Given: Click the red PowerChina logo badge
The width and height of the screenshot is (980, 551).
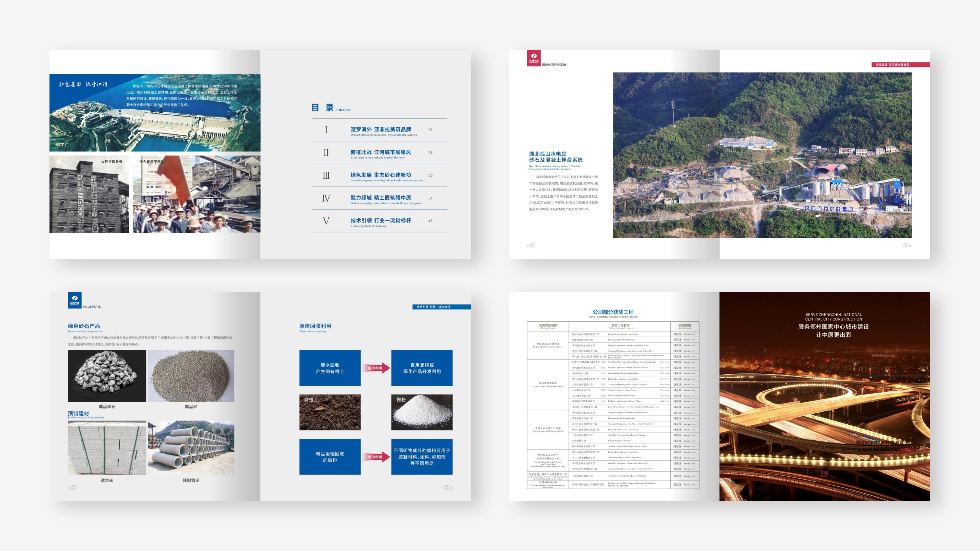Looking at the screenshot, I should pos(533,58).
